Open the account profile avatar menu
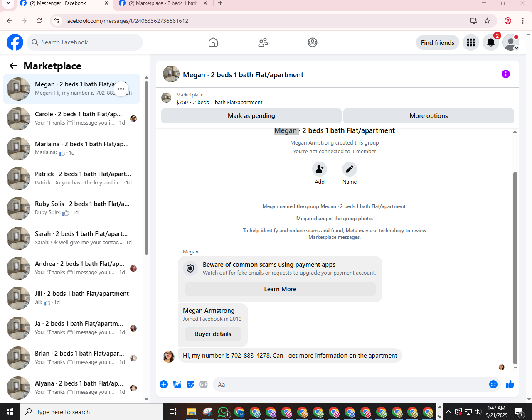Image resolution: width=532 pixels, height=420 pixels. [x=511, y=42]
